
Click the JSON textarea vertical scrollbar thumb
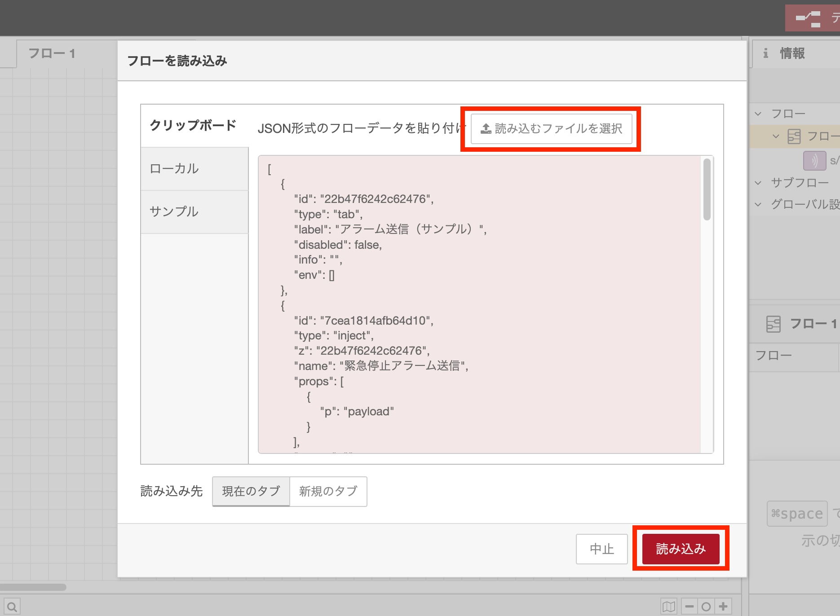(x=707, y=189)
